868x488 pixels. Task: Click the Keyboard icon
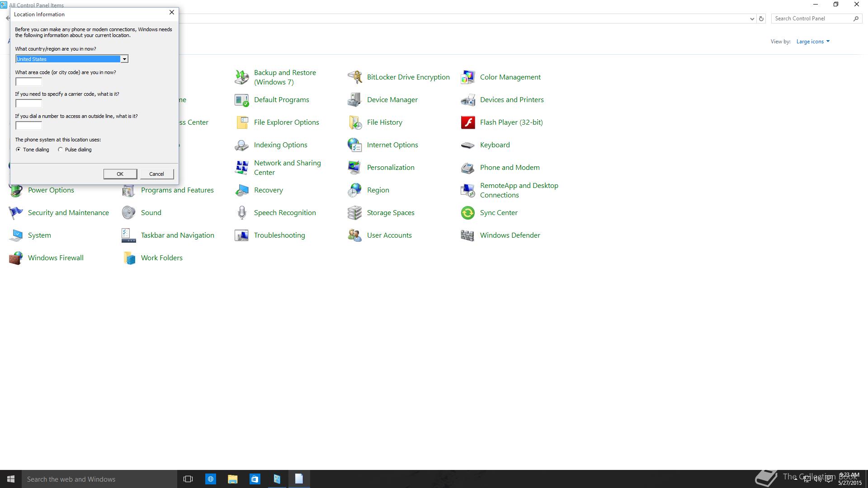[468, 145]
